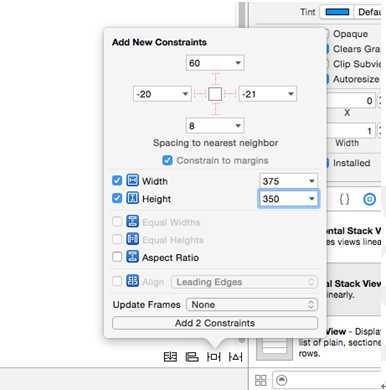Click the Autoresize option label
Image resolution: width=386 pixels, height=390 pixels.
(356, 79)
